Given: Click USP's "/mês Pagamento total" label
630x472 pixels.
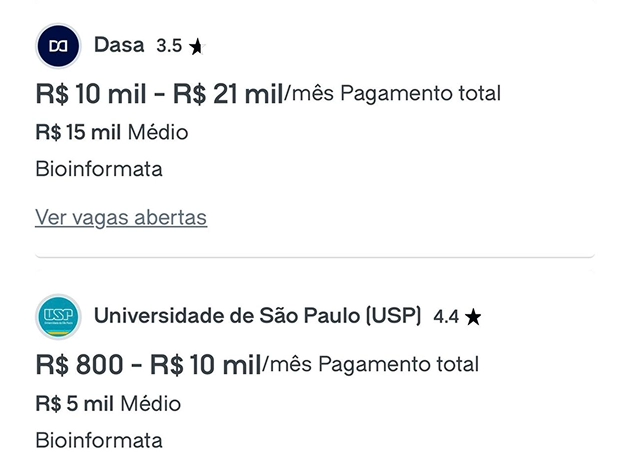Looking at the screenshot, I should click(x=371, y=366).
